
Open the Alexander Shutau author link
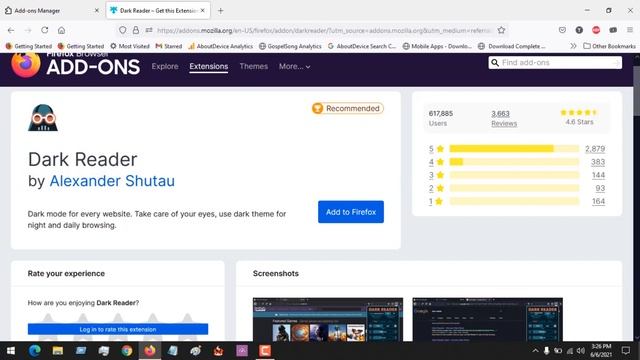pos(112,181)
